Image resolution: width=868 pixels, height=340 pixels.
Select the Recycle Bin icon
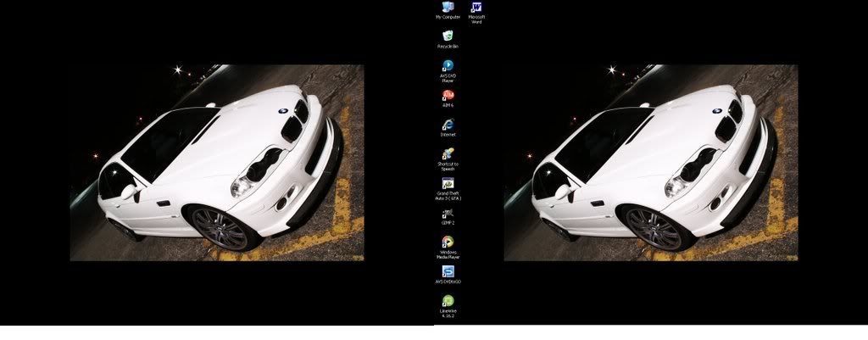pyautogui.click(x=448, y=36)
